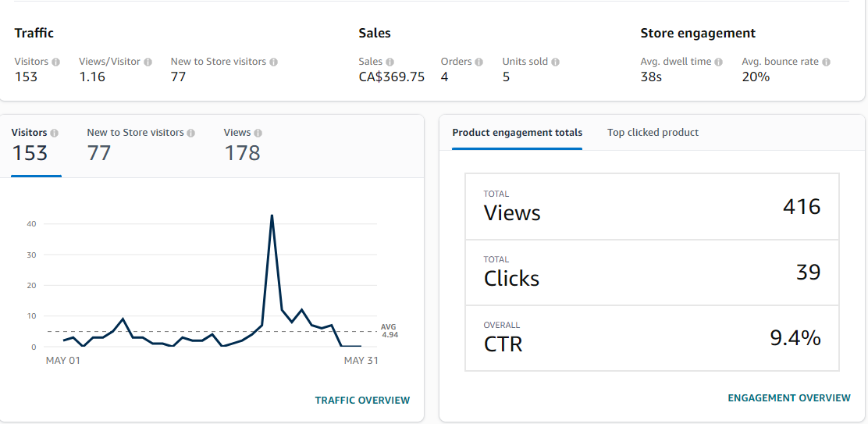This screenshot has height=424, width=868.
Task: Switch chart to Views 178 tab
Action: tap(243, 145)
